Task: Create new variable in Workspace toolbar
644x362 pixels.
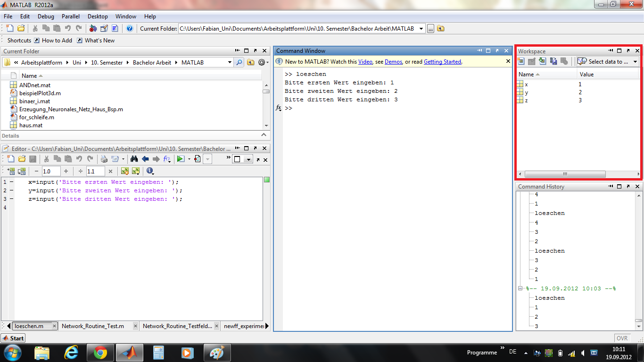Action: click(x=521, y=61)
